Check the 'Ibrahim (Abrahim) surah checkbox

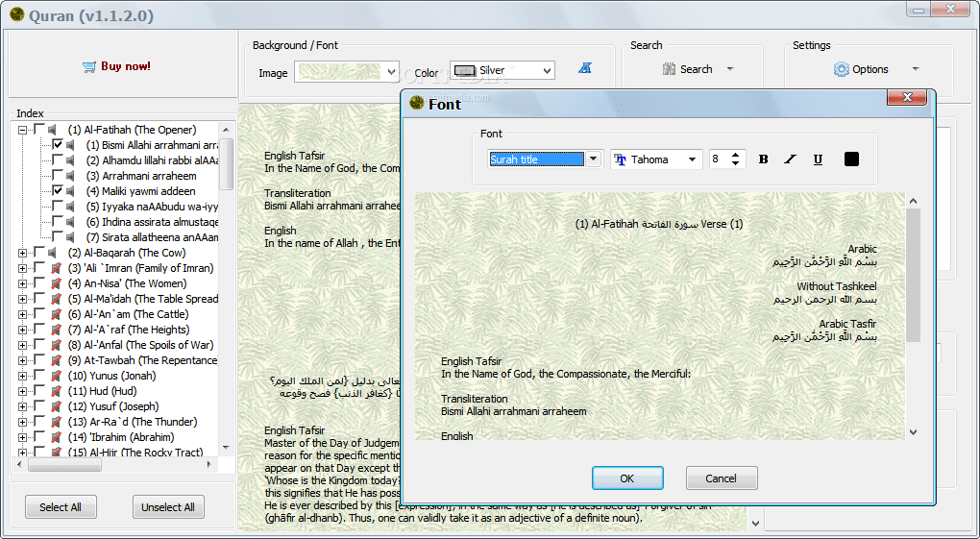(39, 437)
